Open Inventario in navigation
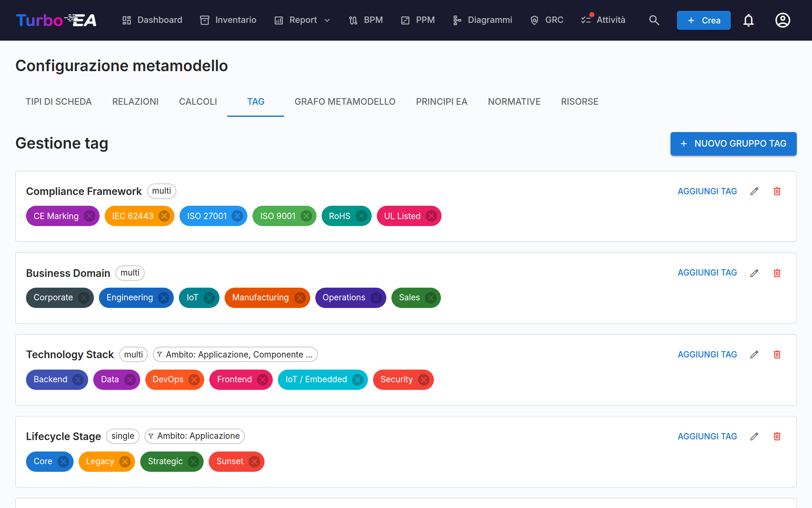The width and height of the screenshot is (812, 508). point(228,20)
